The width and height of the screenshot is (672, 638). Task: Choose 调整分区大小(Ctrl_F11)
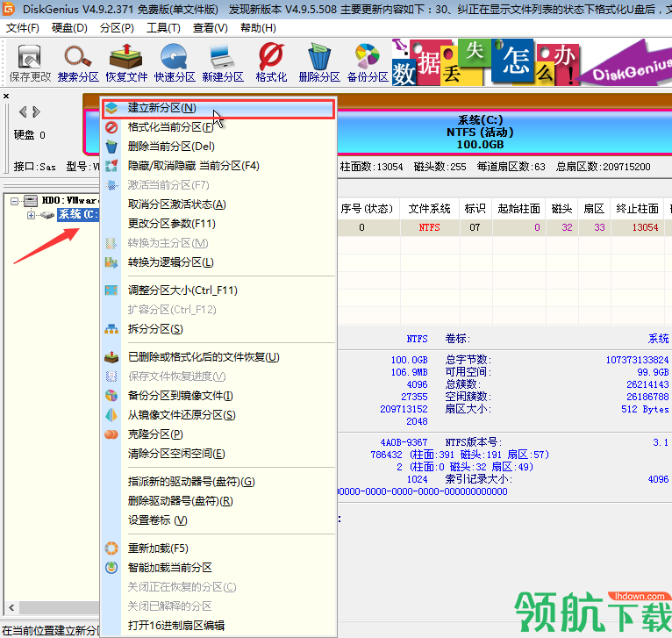218,290
